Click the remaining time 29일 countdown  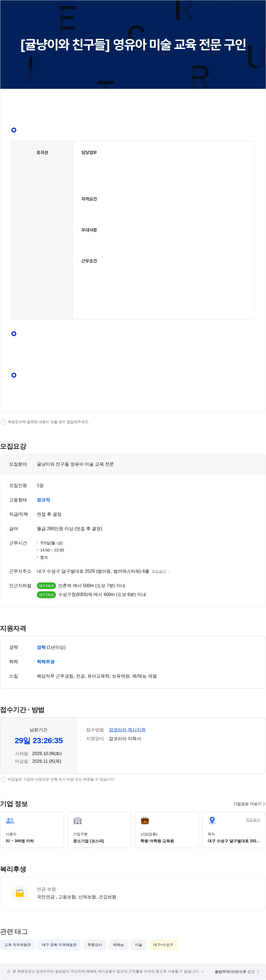pyautogui.click(x=39, y=740)
